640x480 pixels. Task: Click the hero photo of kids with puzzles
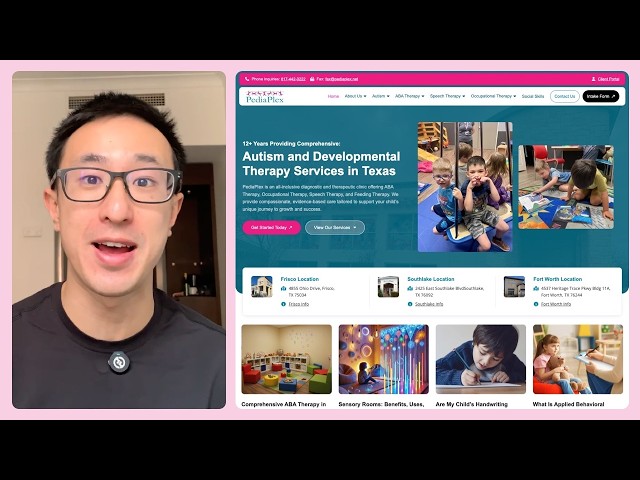click(x=566, y=187)
